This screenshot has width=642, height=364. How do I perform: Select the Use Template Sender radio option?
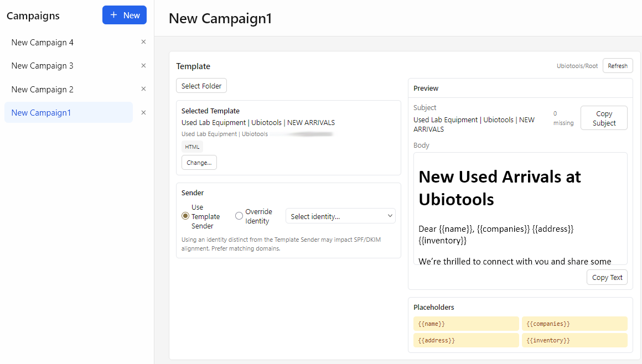185,216
